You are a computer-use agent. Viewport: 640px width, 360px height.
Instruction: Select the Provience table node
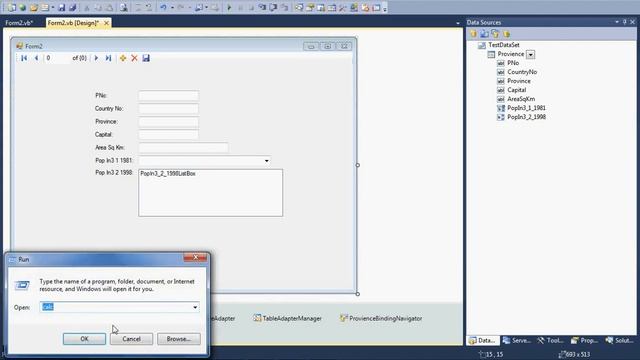[x=511, y=54]
